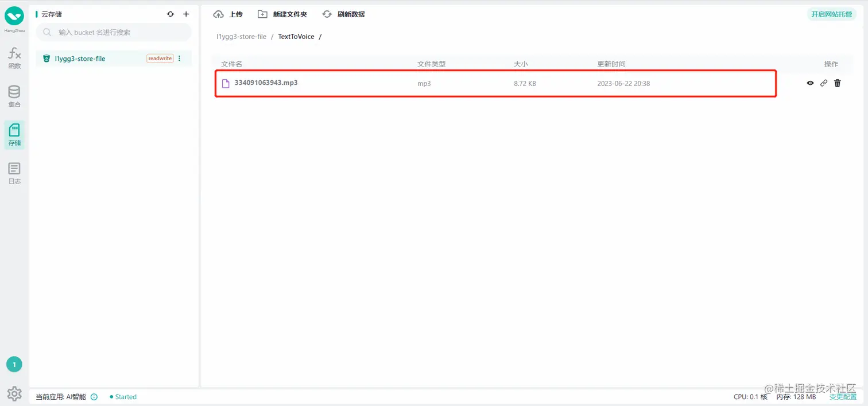Open file 334091063943.mp3
This screenshot has height=406, width=868.
(266, 83)
